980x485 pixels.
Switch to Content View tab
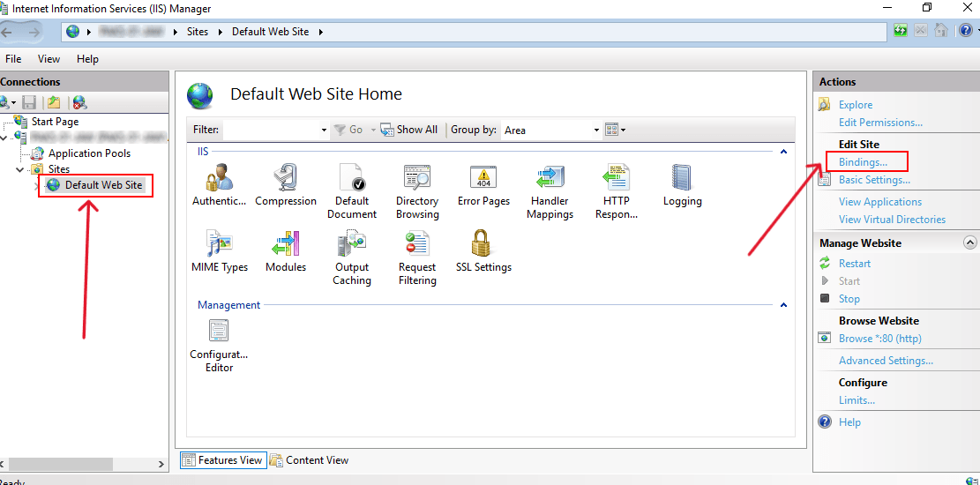(310, 460)
